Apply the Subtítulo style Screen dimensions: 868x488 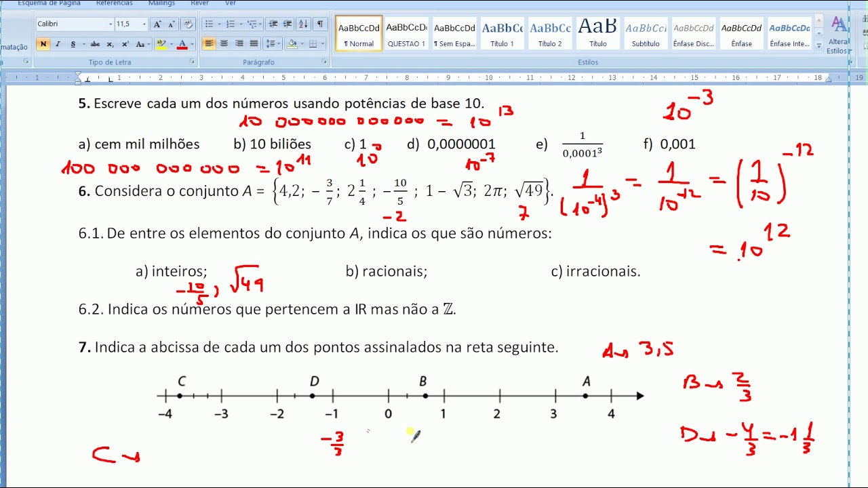[x=646, y=34]
